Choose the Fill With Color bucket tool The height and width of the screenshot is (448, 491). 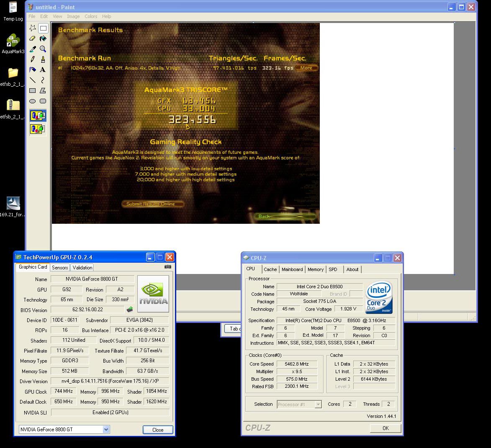(43, 38)
